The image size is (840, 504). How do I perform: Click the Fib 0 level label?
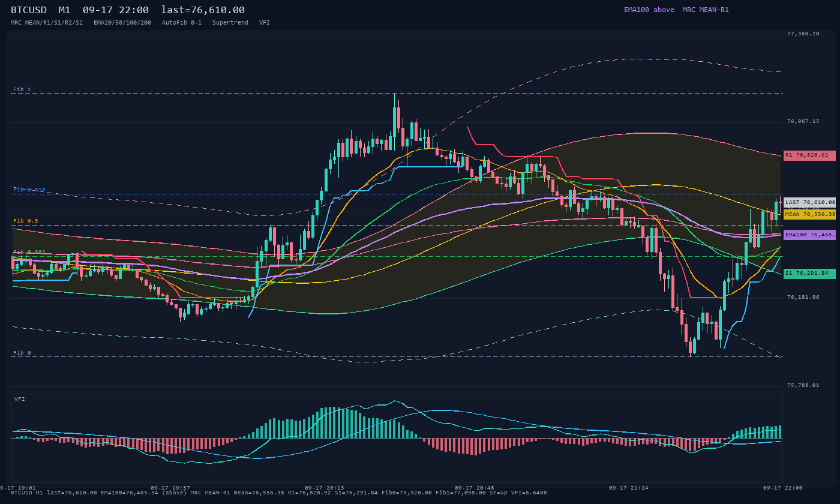click(22, 353)
